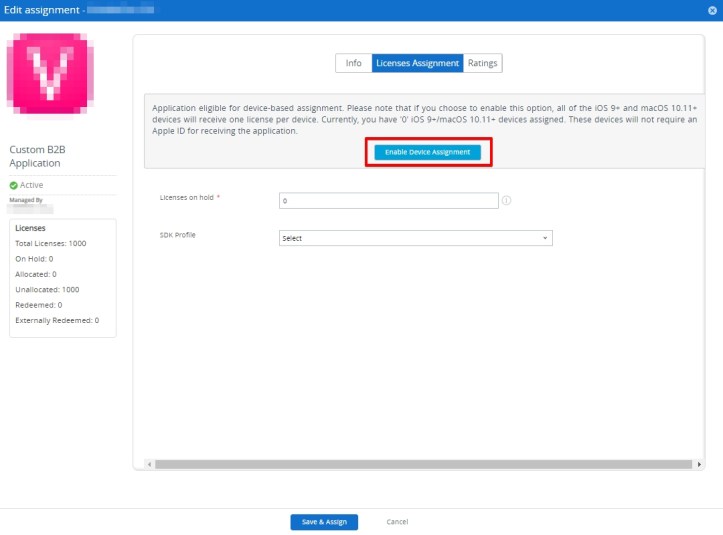This screenshot has height=535, width=723.
Task: Click 'Redeemed: 0' text
Action: pos(39,305)
